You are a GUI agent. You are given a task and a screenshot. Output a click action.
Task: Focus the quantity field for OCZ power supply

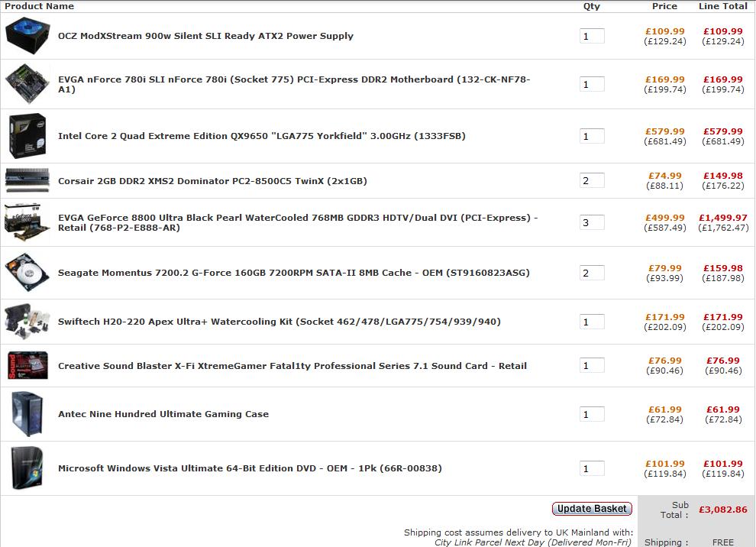[592, 36]
